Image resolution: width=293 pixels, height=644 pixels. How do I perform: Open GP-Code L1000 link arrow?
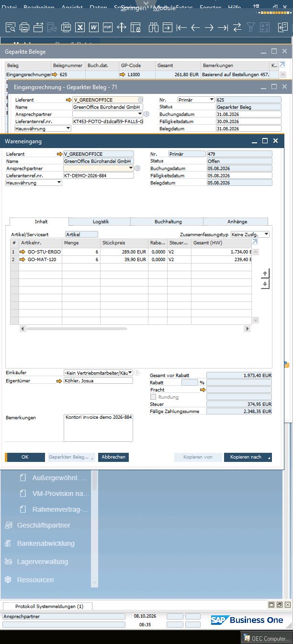[x=123, y=75]
